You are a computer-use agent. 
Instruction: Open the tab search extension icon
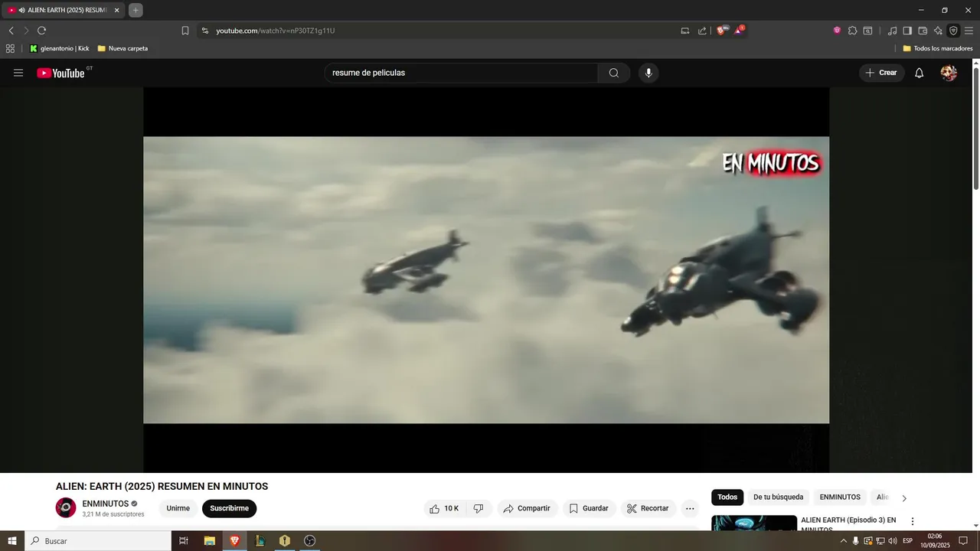tap(867, 31)
